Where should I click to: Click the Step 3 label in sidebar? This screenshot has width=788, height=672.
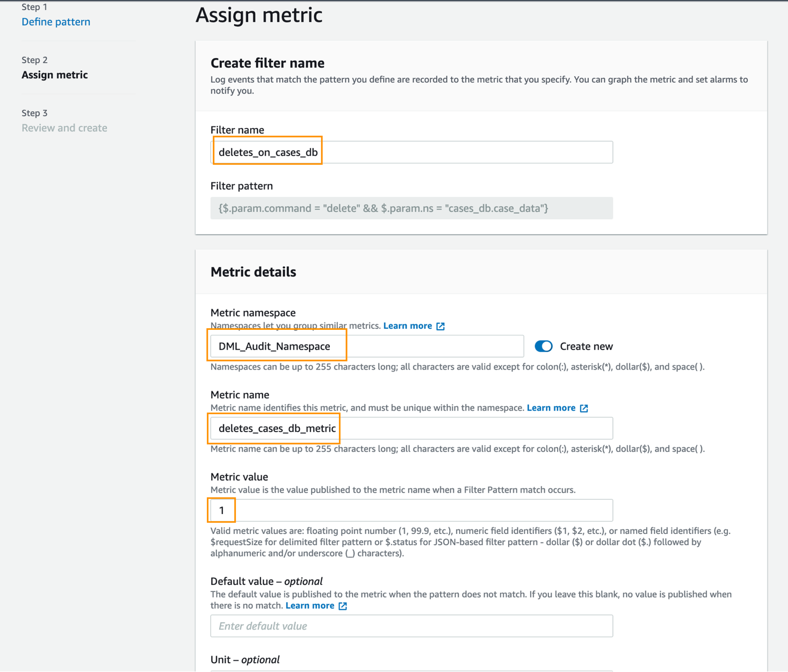[x=34, y=113]
